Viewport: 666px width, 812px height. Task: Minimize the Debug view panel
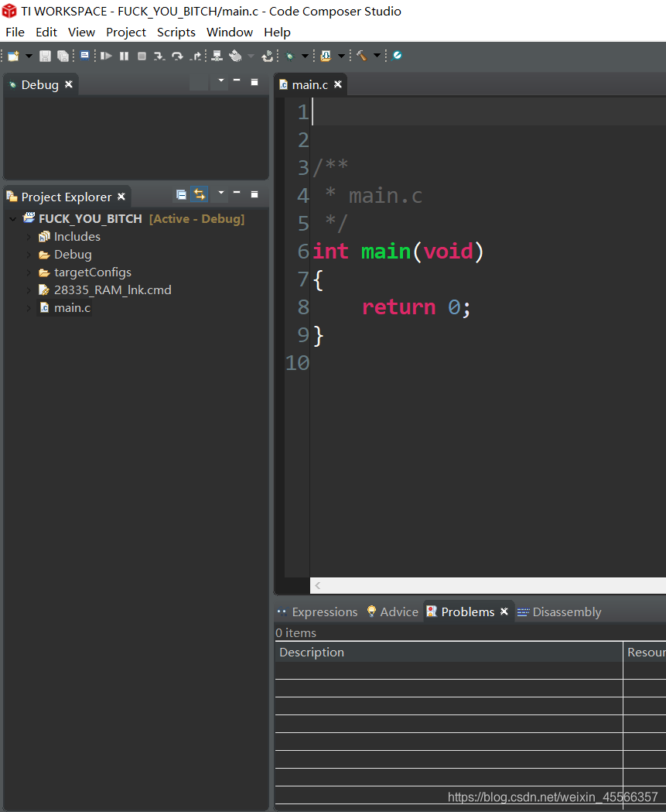[237, 81]
